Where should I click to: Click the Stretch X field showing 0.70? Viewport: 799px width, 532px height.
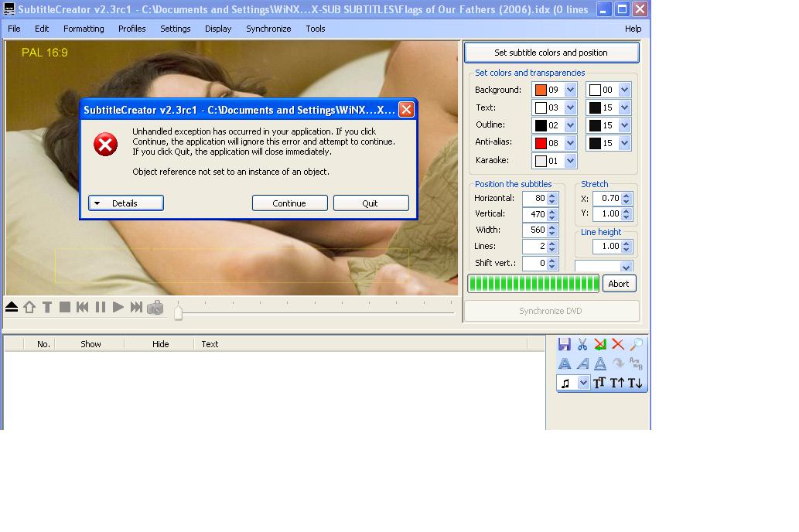607,198
